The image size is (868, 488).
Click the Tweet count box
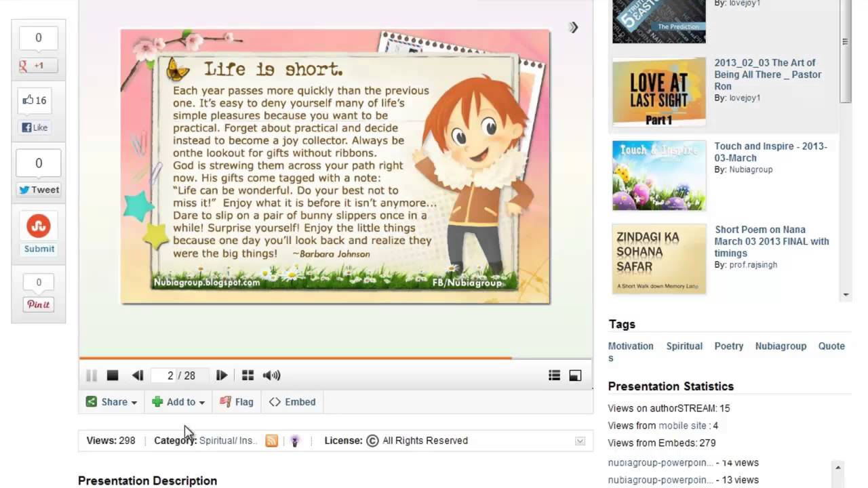point(39,163)
